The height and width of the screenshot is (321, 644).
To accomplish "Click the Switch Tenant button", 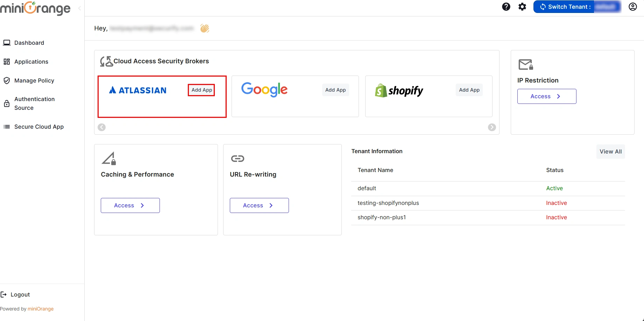I will (577, 7).
